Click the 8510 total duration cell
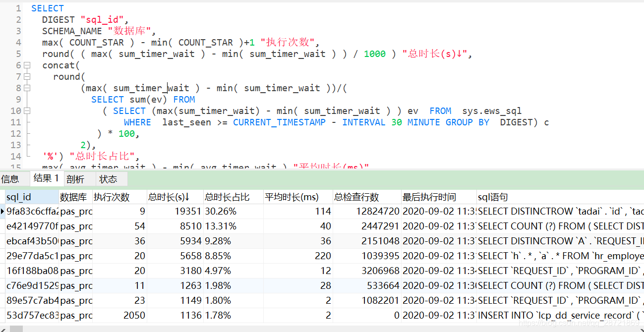This screenshot has width=644, height=332. tap(175, 226)
